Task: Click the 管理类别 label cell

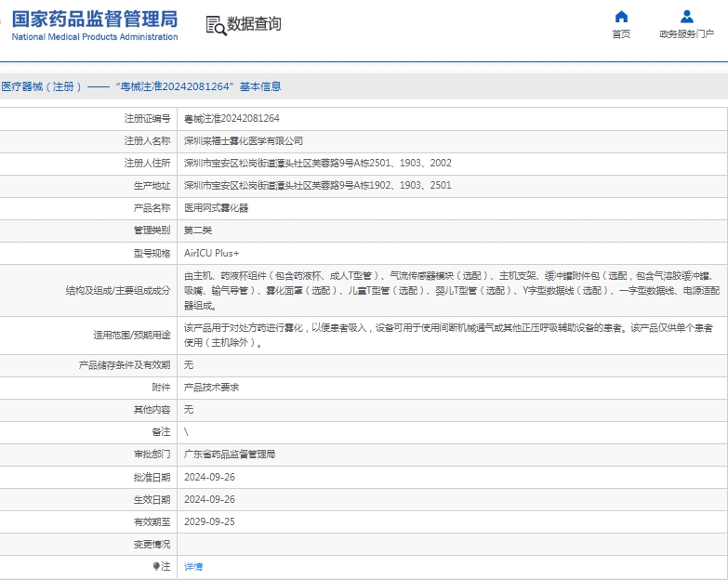Action: pos(88,231)
